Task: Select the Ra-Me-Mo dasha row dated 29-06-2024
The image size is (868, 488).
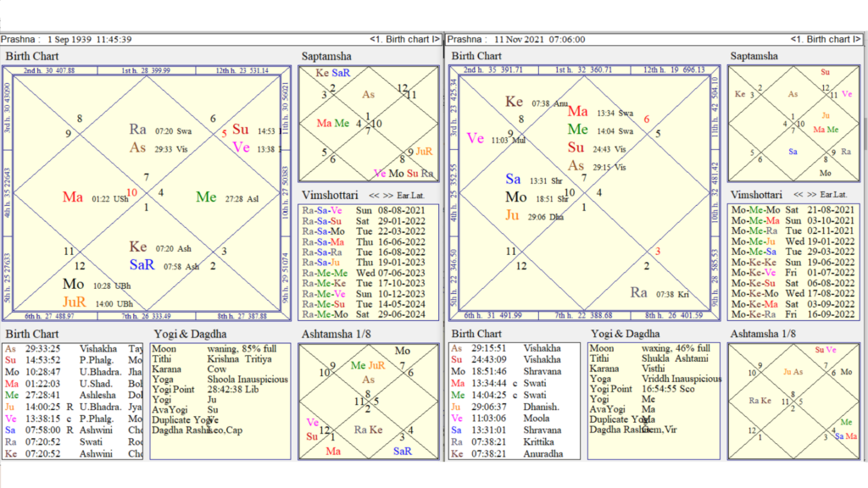Action: [x=364, y=314]
